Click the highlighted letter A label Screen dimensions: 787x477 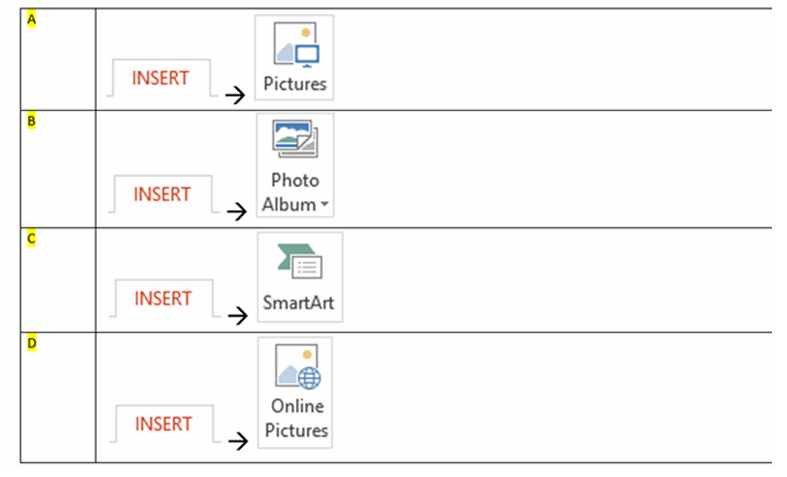pos(32,19)
